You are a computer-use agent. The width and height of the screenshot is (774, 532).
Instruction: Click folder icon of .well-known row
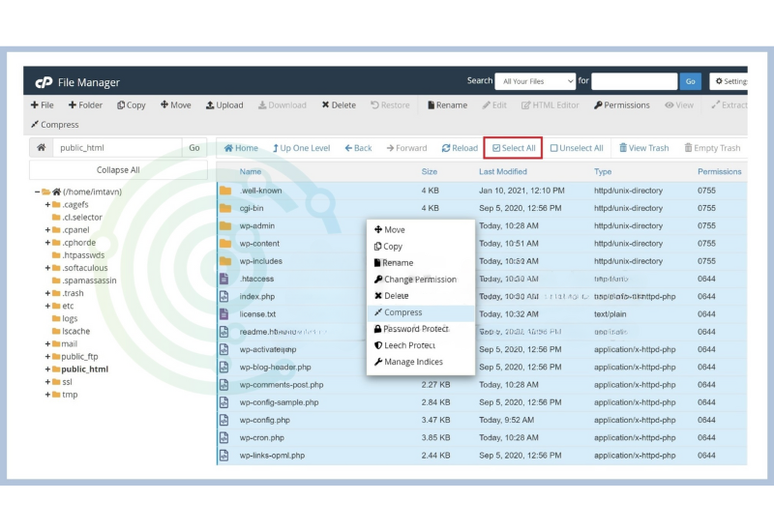(225, 191)
